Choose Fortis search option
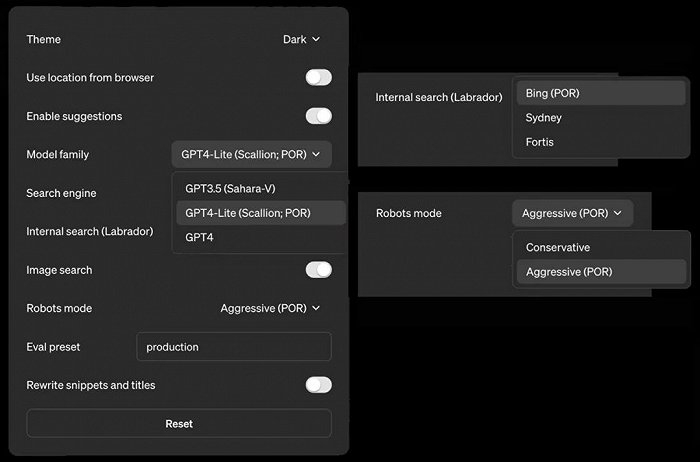The image size is (700, 462). [x=540, y=142]
